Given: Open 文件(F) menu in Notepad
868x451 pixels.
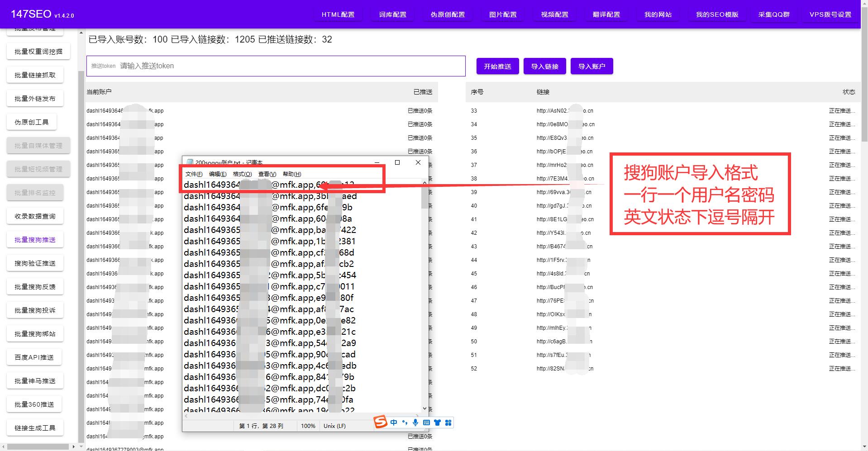Looking at the screenshot, I should coord(194,174).
